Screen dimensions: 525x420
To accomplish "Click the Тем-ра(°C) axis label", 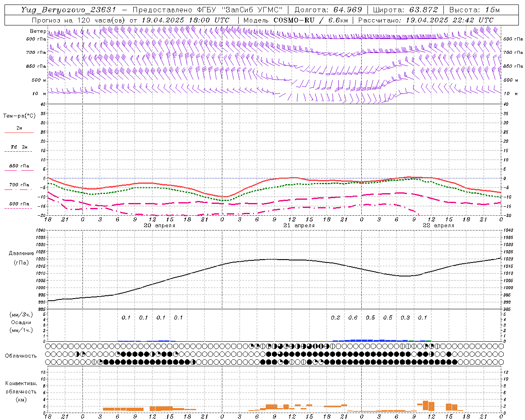I will tap(19, 116).
